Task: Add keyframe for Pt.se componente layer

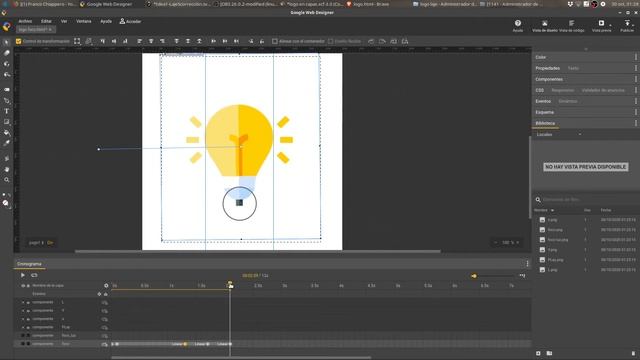Action: pyautogui.click(x=104, y=327)
